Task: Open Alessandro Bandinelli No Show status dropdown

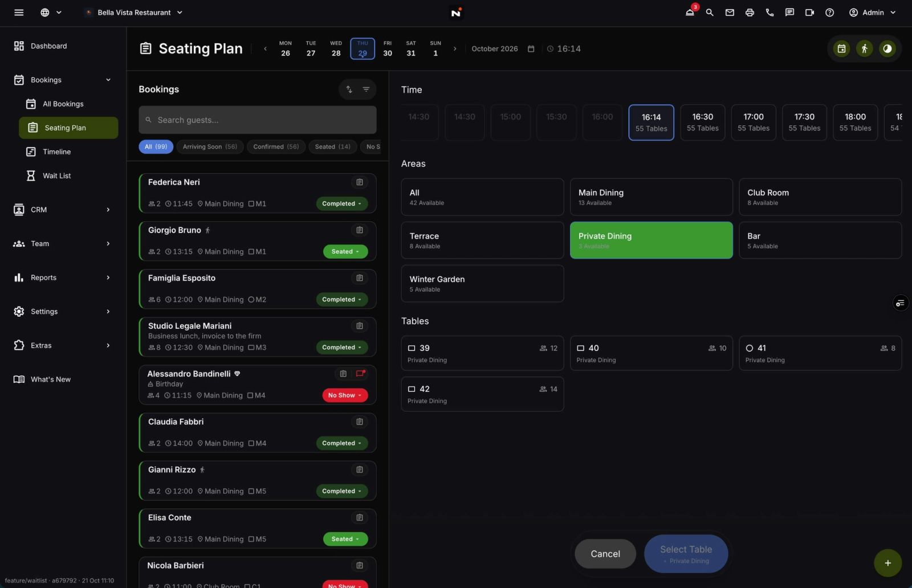Action: 345,395
